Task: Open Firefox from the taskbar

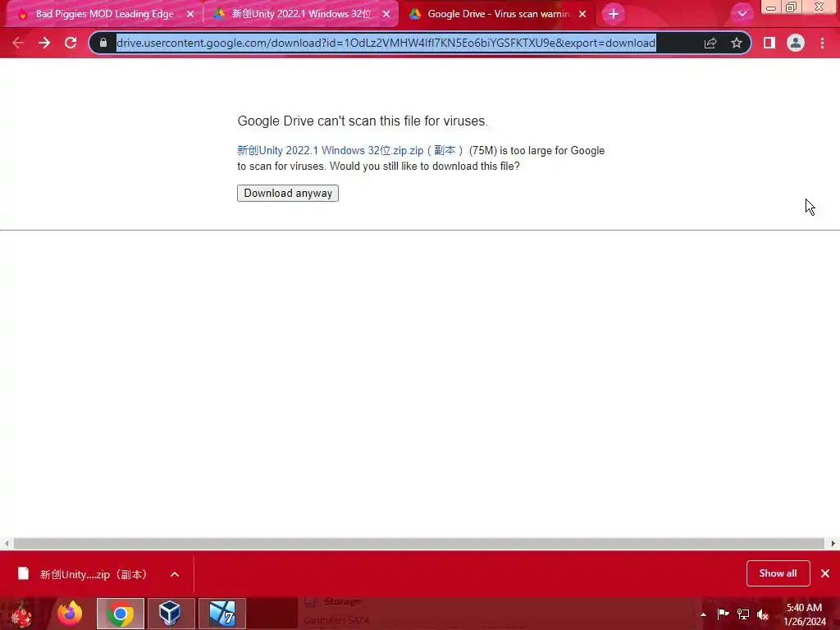Action: (70, 614)
